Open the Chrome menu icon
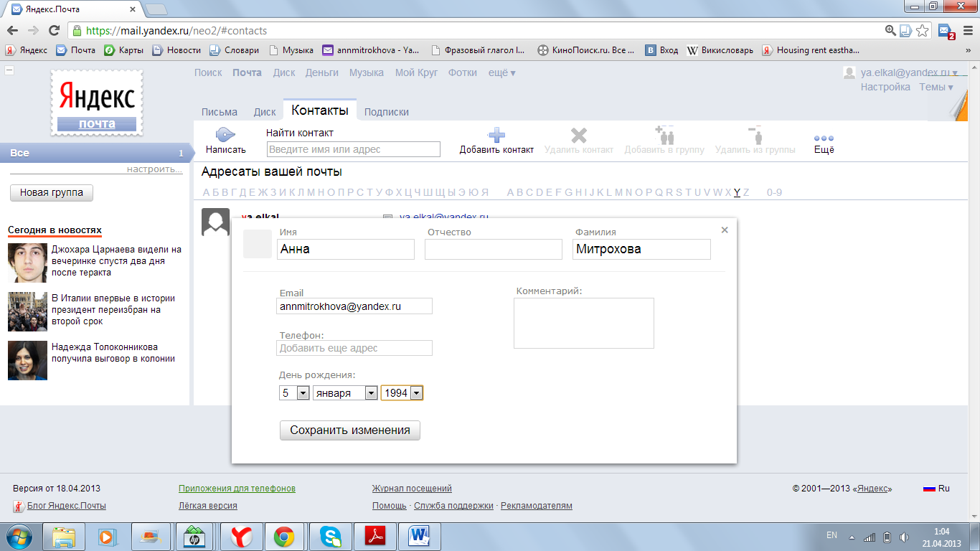980x551 pixels. 967,30
